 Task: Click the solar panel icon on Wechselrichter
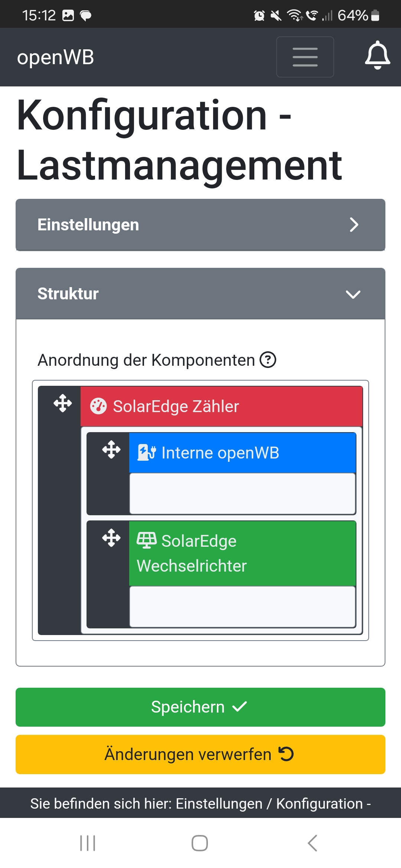click(x=146, y=540)
